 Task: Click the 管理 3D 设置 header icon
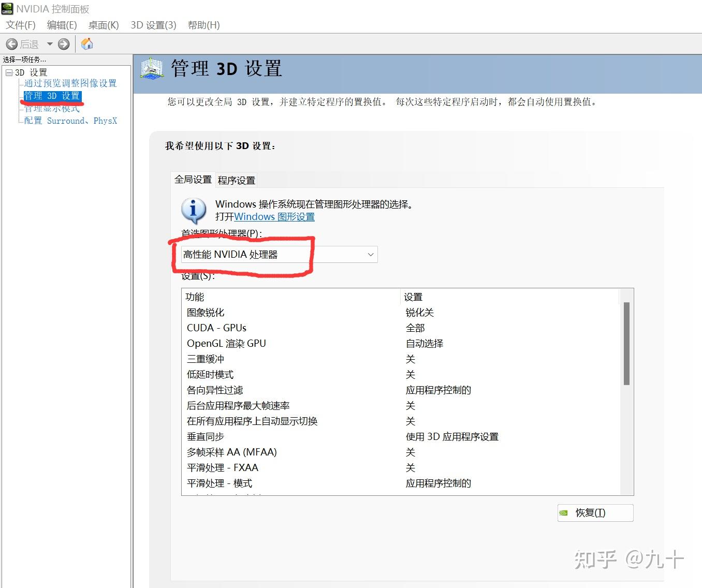pos(152,69)
